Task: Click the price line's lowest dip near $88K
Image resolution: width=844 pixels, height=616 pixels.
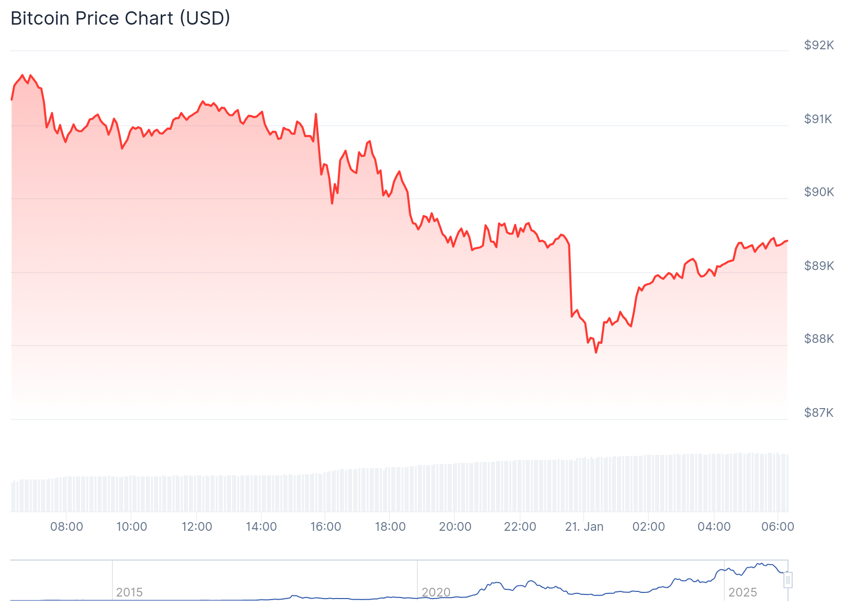Action: [x=596, y=352]
